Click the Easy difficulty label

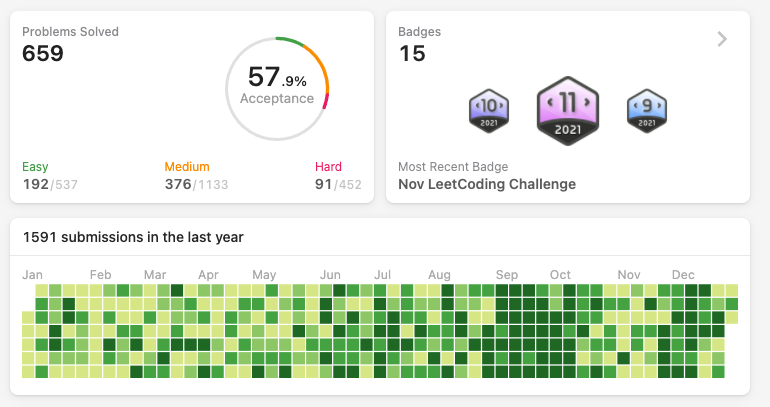pos(35,167)
